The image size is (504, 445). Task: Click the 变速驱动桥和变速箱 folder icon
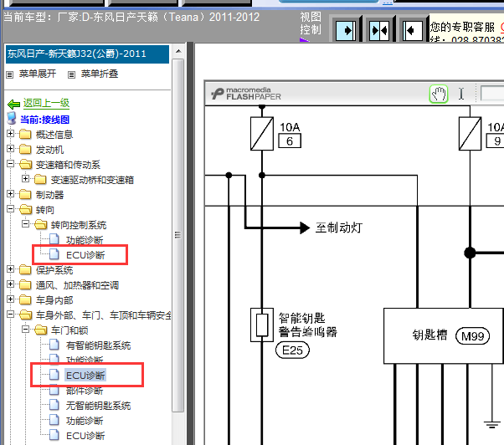[x=40, y=180]
